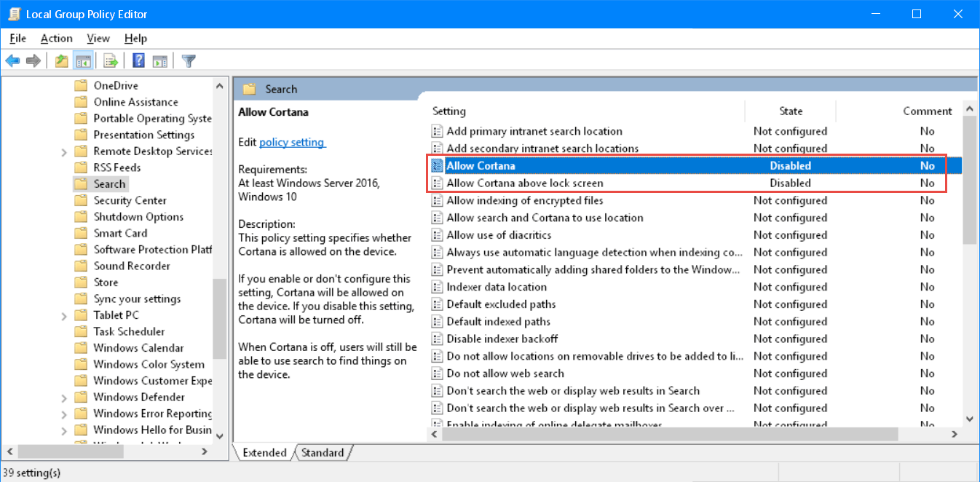Click the settings list's scroll right arrow

pyautogui.click(x=955, y=434)
